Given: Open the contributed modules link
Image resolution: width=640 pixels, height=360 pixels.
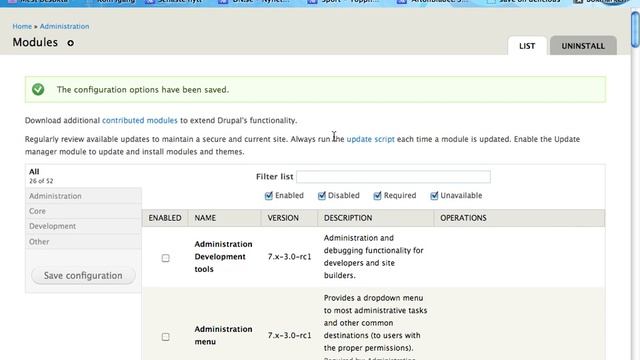Looking at the screenshot, I should click(x=140, y=120).
